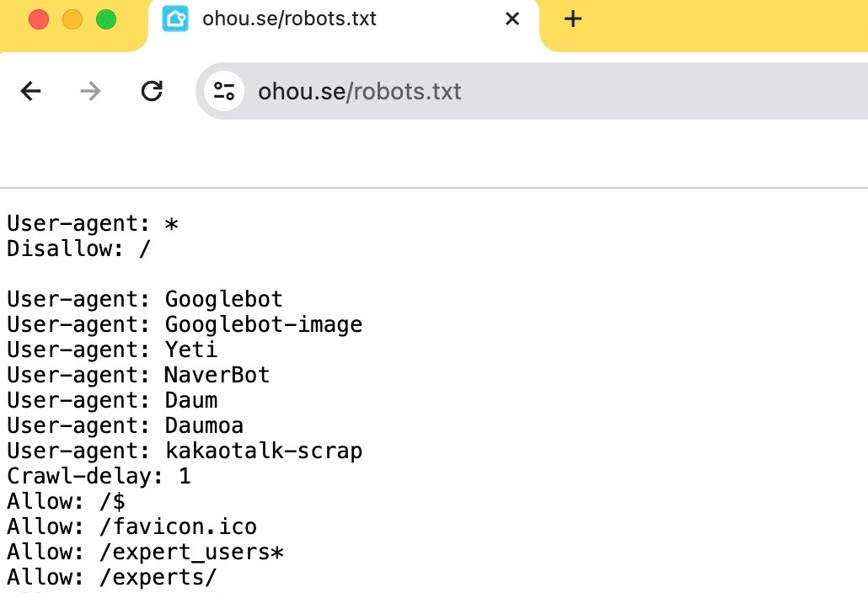This screenshot has width=868, height=593.
Task: Select the ohou.se/robots.txt tab title
Action: 289,19
